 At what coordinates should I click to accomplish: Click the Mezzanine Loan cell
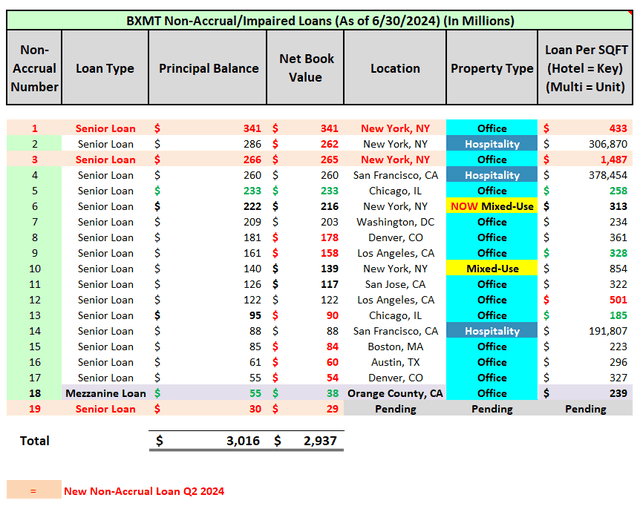point(105,393)
